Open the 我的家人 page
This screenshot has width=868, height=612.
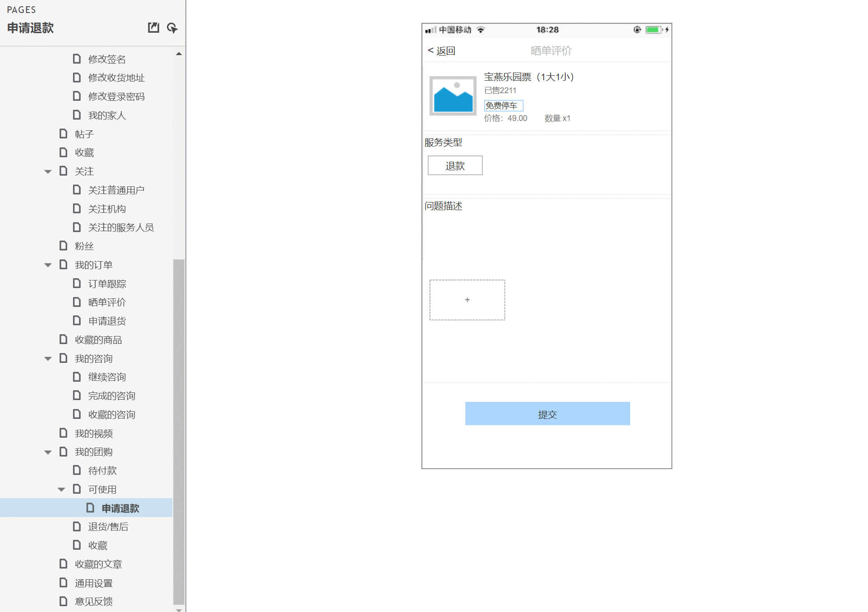[107, 115]
